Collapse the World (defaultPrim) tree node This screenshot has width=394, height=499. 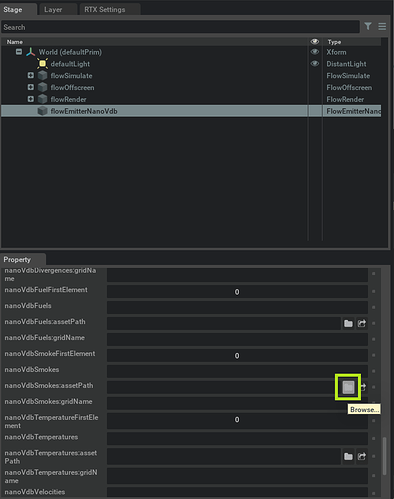pos(19,52)
